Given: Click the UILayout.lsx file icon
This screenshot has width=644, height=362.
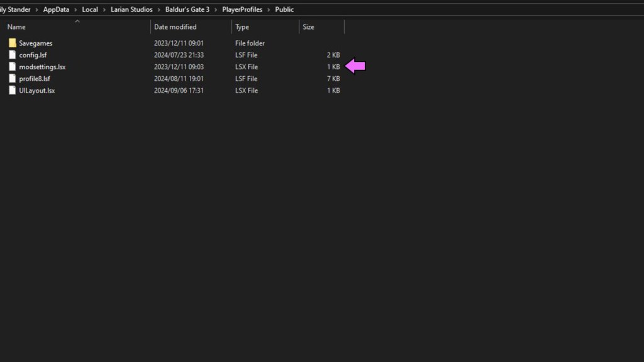Looking at the screenshot, I should pos(12,90).
